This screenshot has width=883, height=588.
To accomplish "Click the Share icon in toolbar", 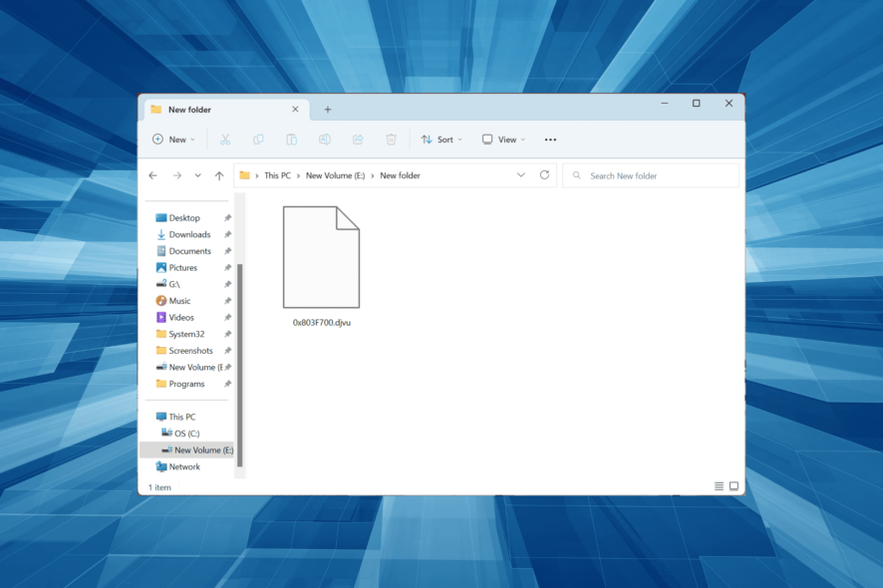I will (x=358, y=140).
